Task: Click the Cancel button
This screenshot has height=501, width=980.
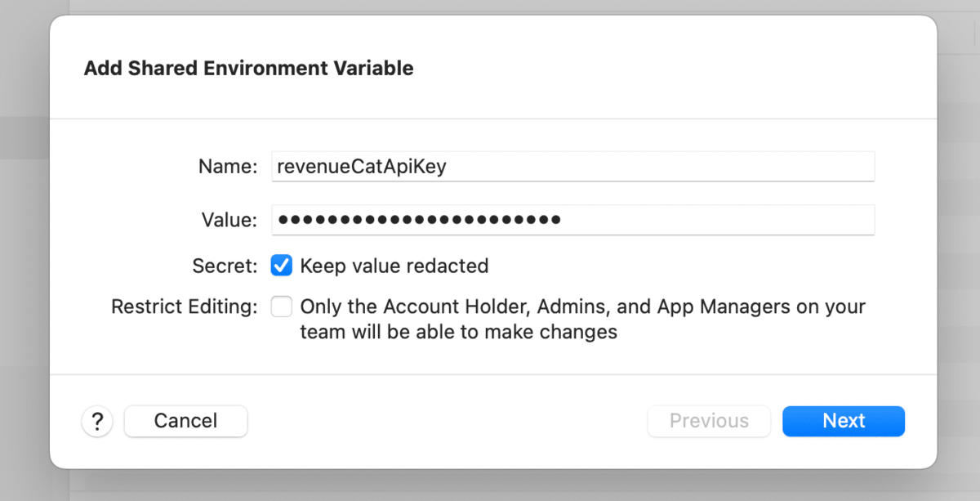Action: (x=185, y=421)
